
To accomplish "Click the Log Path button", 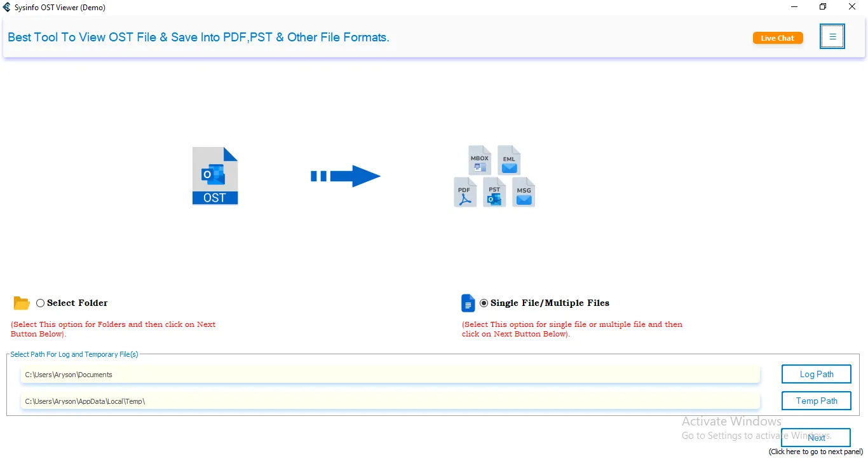I will tap(817, 374).
